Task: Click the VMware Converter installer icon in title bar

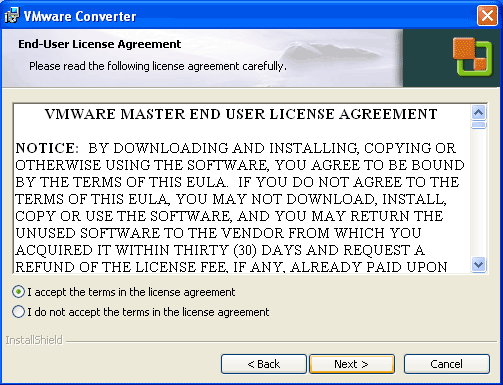Action: (12, 15)
